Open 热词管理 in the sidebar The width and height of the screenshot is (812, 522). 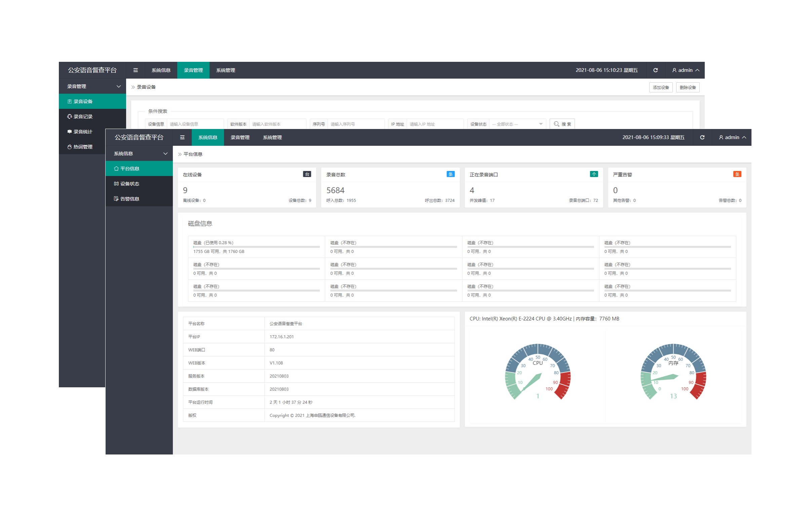pyautogui.click(x=82, y=147)
